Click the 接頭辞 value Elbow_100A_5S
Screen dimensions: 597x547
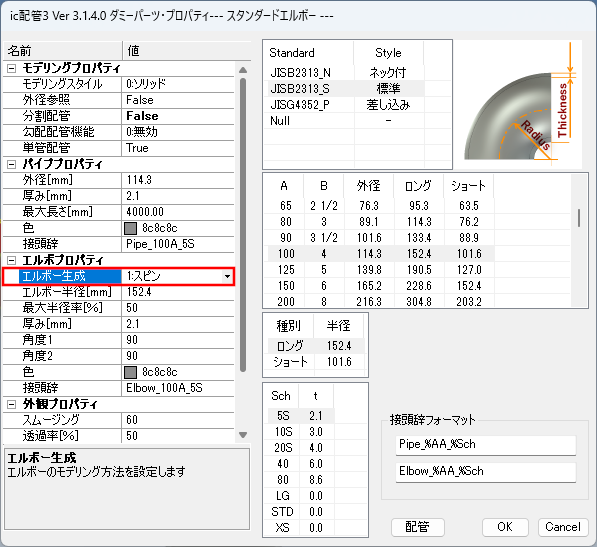[178, 388]
